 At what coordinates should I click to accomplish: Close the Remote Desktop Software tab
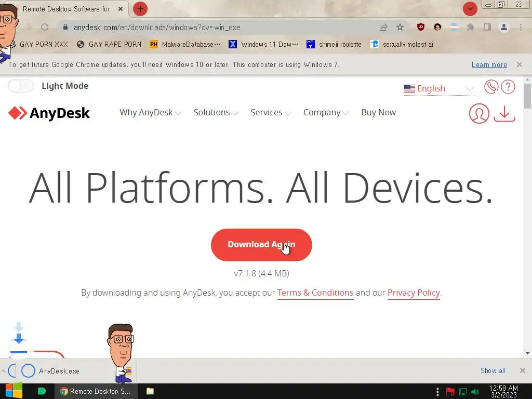121,9
